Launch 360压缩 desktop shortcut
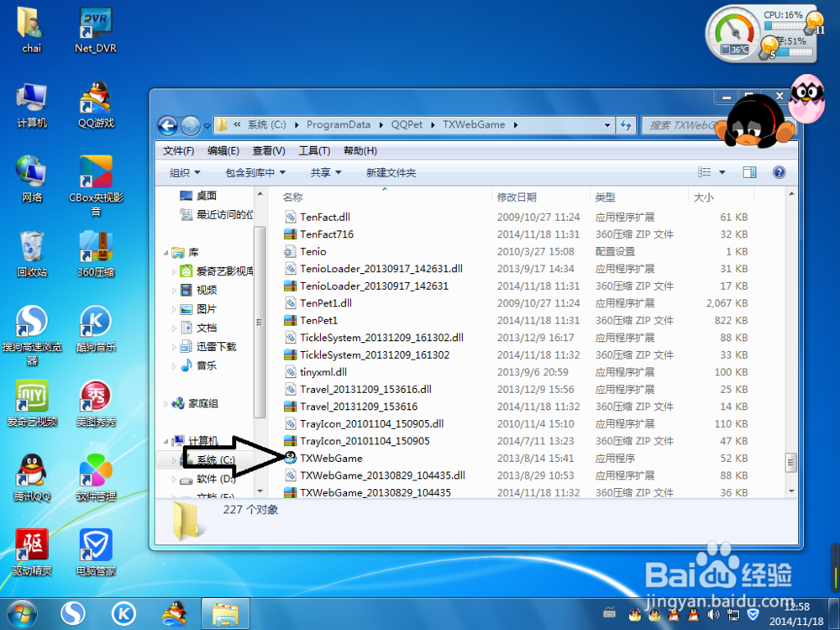The image size is (840, 630). point(96,254)
